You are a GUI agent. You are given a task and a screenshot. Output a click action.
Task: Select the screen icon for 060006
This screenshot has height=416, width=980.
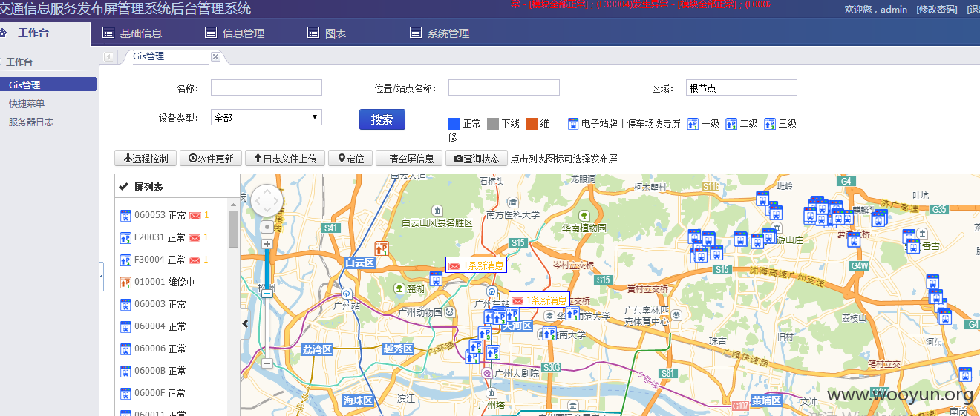click(125, 349)
